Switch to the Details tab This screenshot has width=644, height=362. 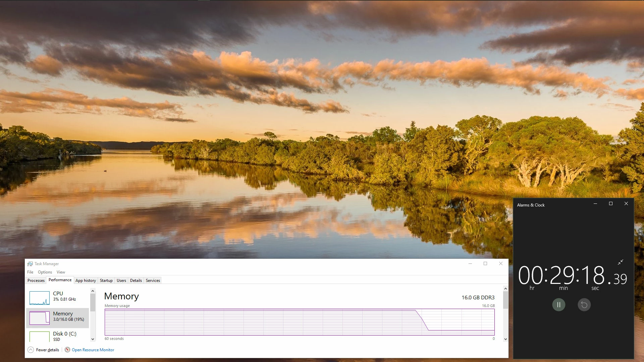[136, 281]
